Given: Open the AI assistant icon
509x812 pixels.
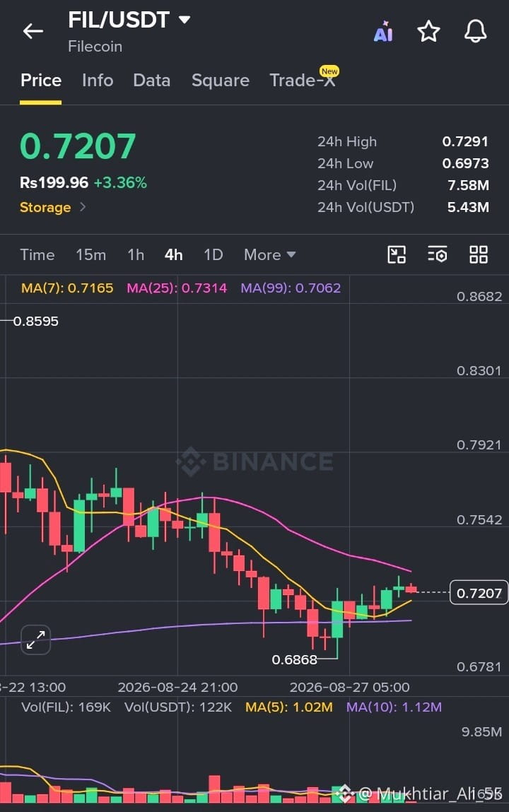Looking at the screenshot, I should tap(383, 32).
